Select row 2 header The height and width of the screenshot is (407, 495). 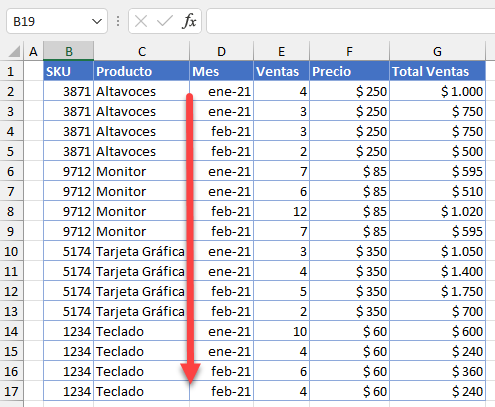[11, 91]
